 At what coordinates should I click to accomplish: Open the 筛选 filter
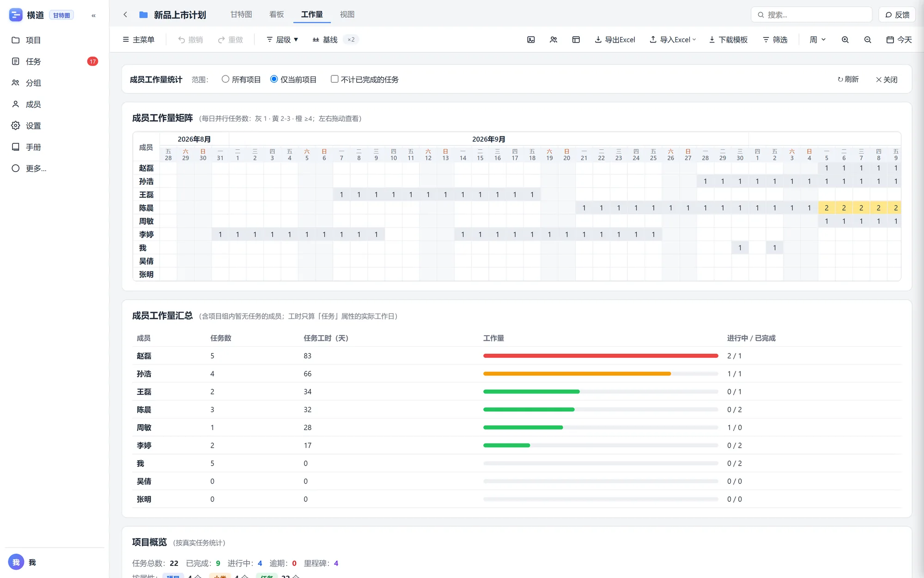click(775, 40)
